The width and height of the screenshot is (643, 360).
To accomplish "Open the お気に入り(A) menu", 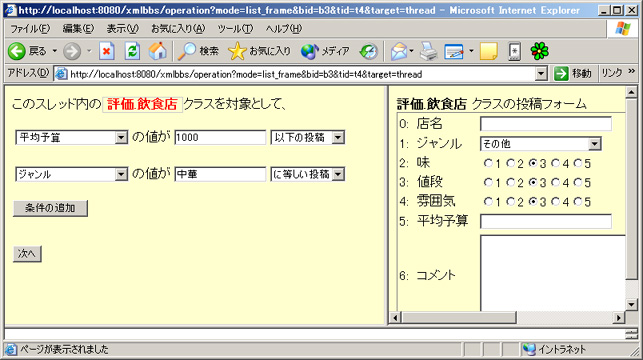I will (x=178, y=29).
